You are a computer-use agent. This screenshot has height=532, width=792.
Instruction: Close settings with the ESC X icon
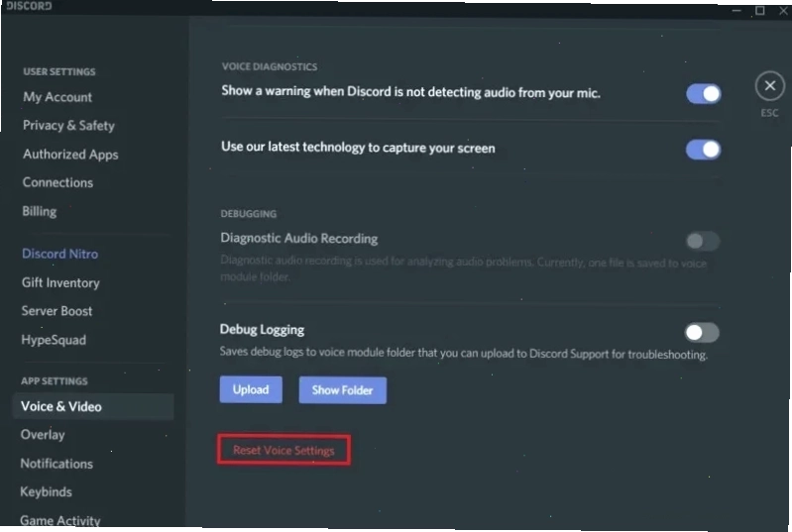[769, 86]
